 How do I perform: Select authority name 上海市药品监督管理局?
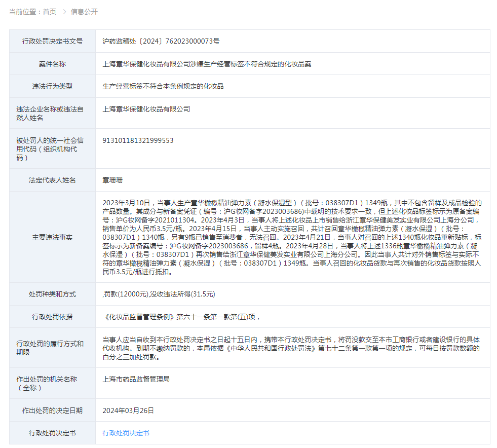click(x=136, y=379)
